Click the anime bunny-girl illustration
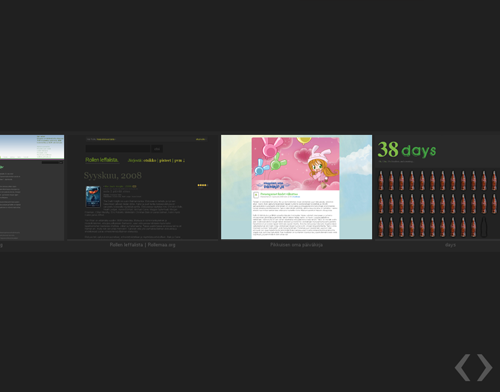The height and width of the screenshot is (392, 500). click(321, 167)
